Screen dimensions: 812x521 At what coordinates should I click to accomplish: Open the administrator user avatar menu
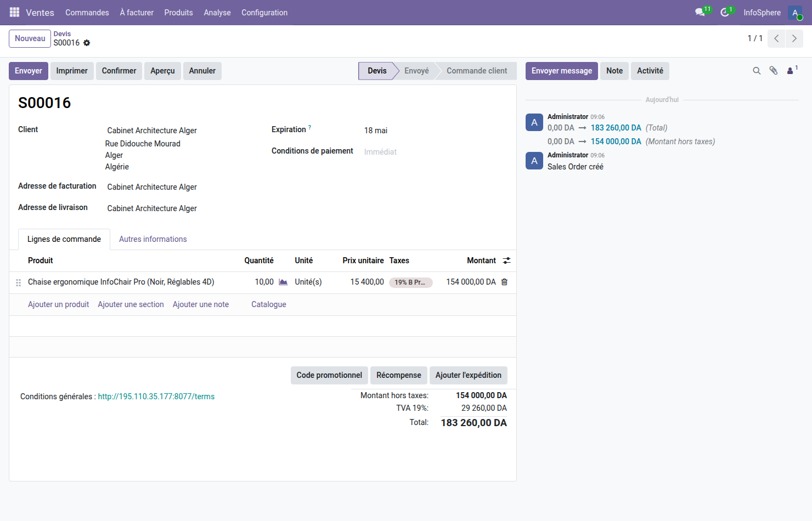795,13
